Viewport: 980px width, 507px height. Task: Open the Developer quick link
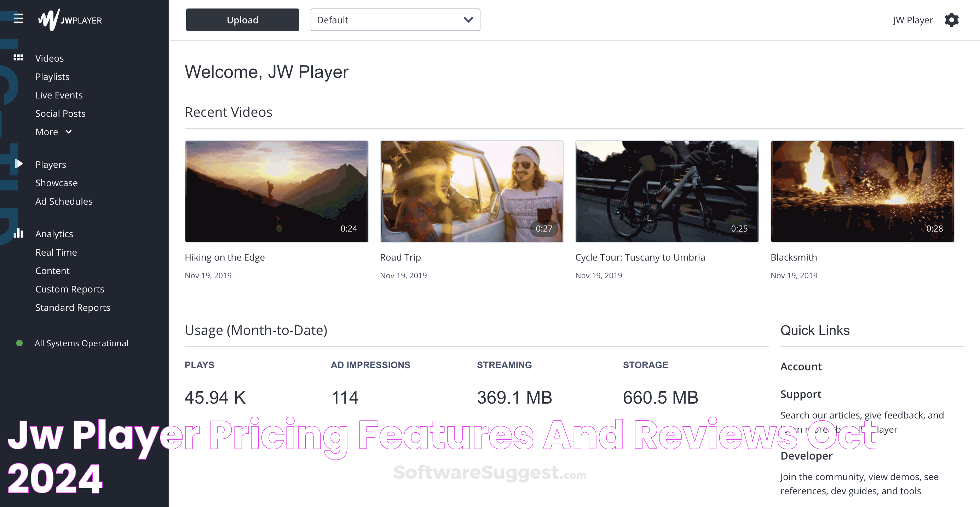tap(807, 456)
